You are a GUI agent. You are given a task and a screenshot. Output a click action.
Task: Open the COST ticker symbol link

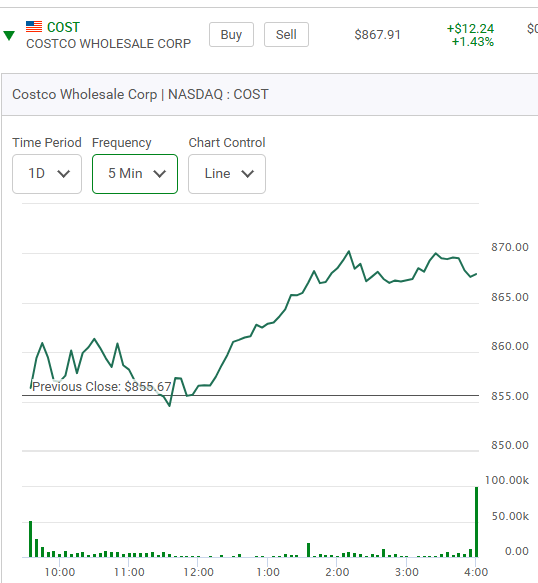click(63, 27)
